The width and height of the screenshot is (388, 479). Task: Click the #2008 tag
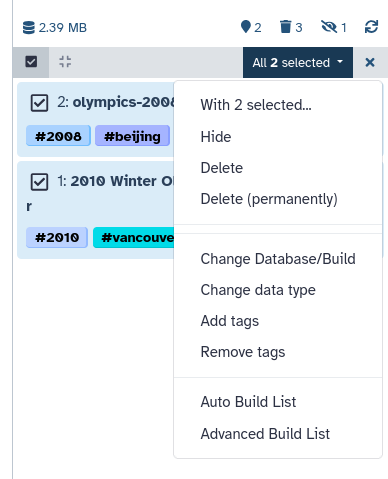(x=58, y=136)
